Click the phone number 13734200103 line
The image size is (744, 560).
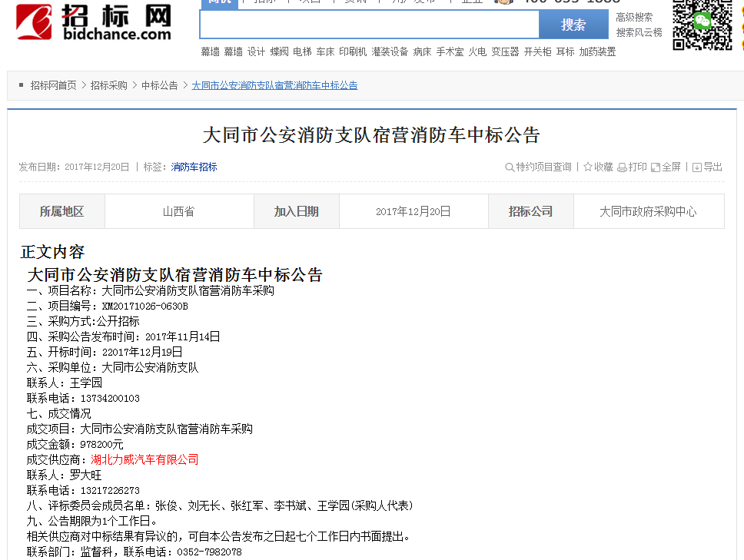point(83,399)
